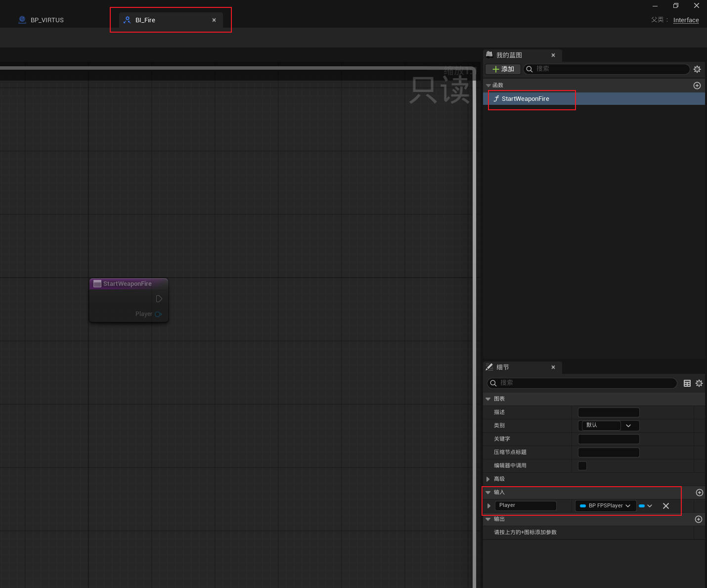Open My Blueprint panel settings gear
The height and width of the screenshot is (588, 707).
point(697,69)
